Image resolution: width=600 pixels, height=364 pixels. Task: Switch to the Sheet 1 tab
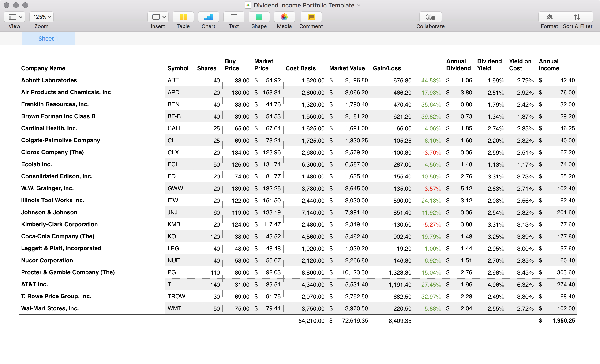coord(48,38)
